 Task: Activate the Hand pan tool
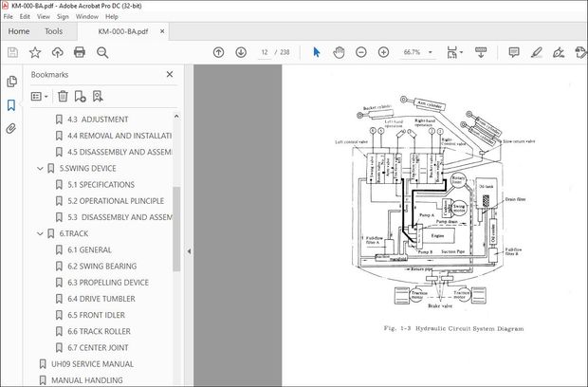339,52
